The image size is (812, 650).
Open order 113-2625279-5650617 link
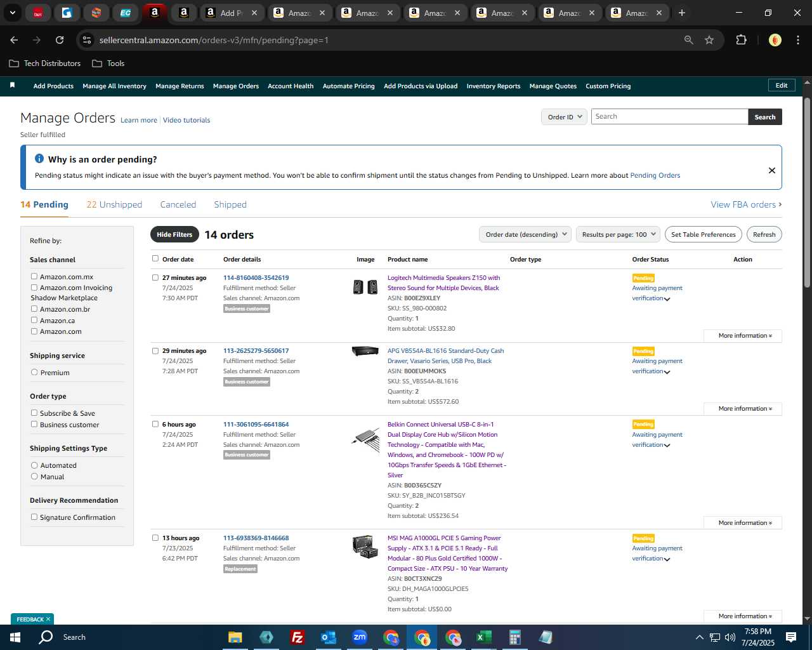[x=256, y=350]
